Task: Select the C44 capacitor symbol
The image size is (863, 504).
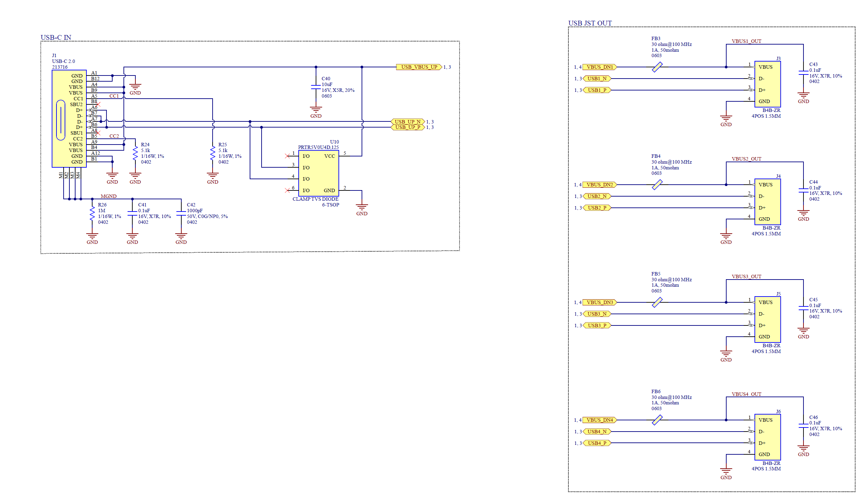Action: click(x=803, y=190)
